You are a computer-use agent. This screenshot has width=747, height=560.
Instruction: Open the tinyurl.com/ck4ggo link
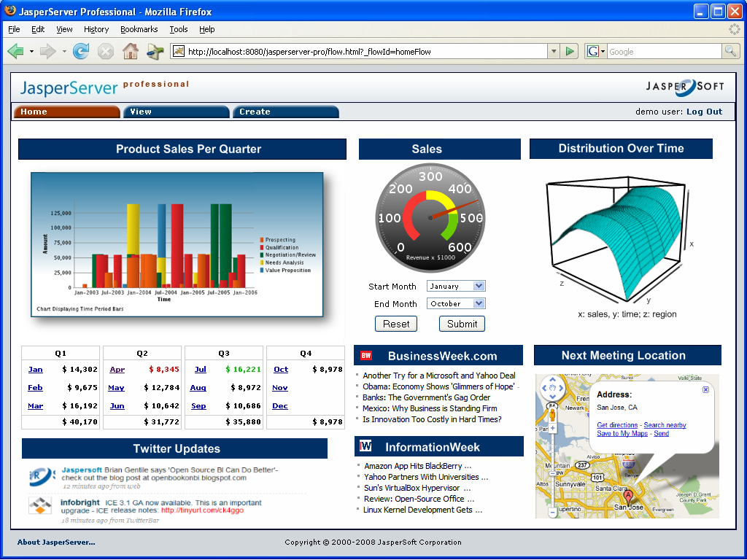(203, 510)
